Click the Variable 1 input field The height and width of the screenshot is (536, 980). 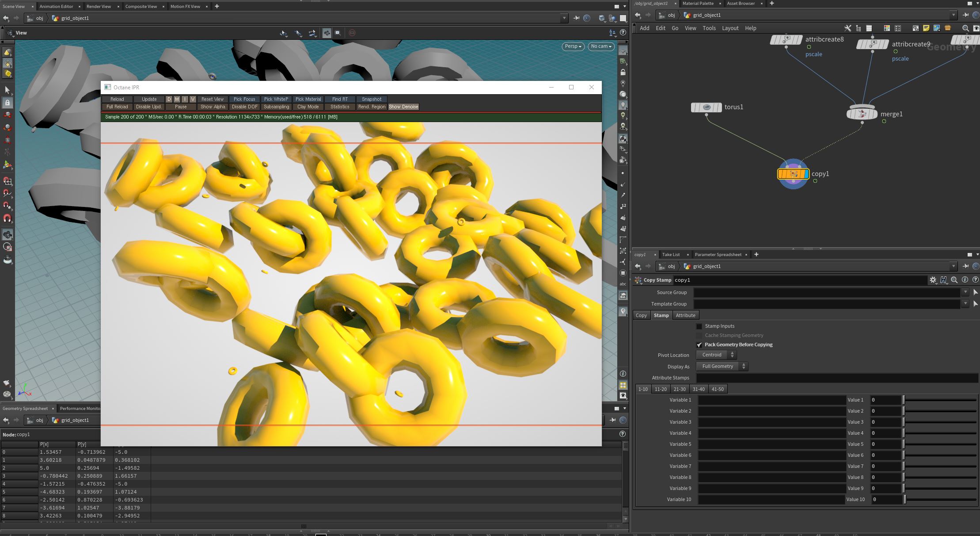pos(771,400)
